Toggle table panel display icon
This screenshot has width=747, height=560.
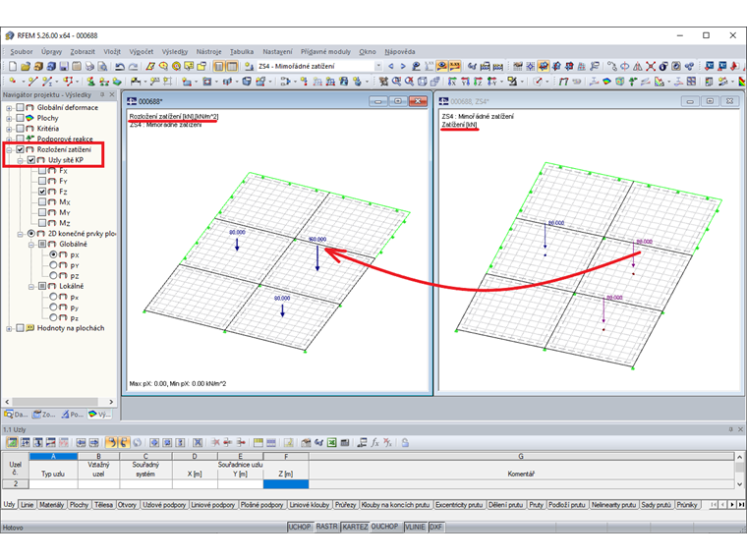point(232,66)
